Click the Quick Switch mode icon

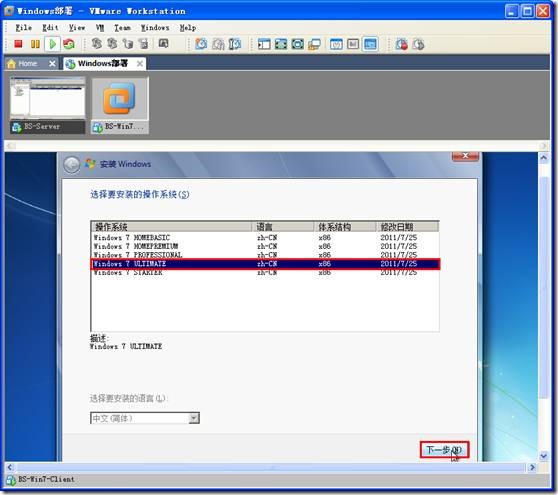point(281,44)
